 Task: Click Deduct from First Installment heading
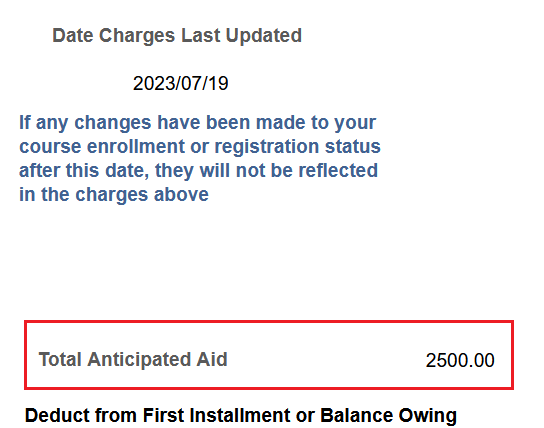coord(241,416)
